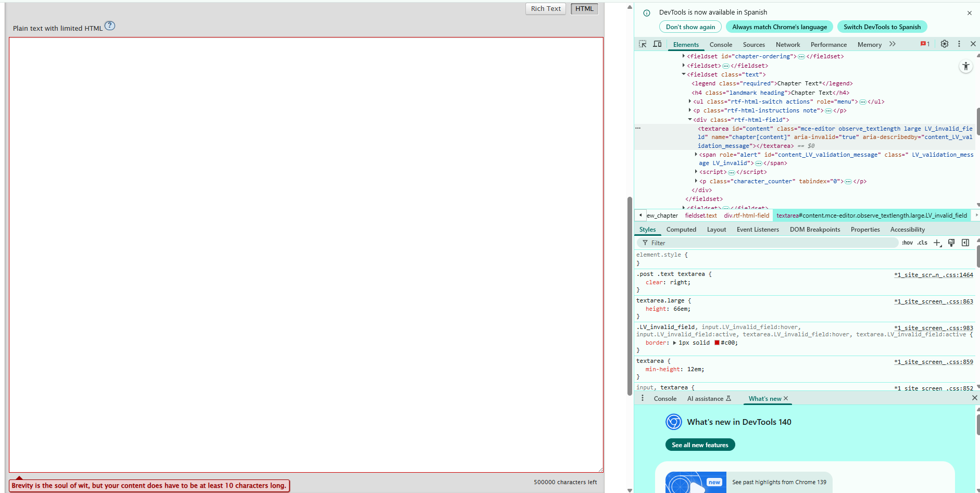The image size is (980, 493).
Task: Open the drawer three-dot menu
Action: 643,398
